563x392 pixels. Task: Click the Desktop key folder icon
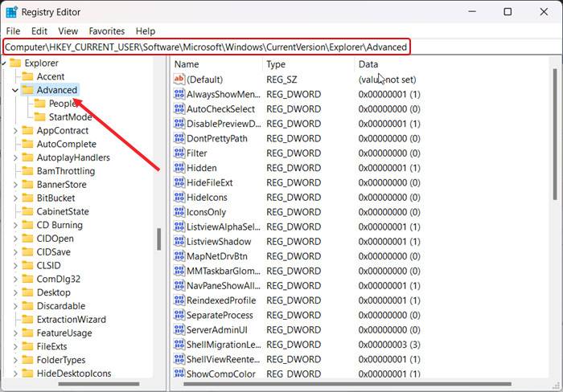coord(28,292)
